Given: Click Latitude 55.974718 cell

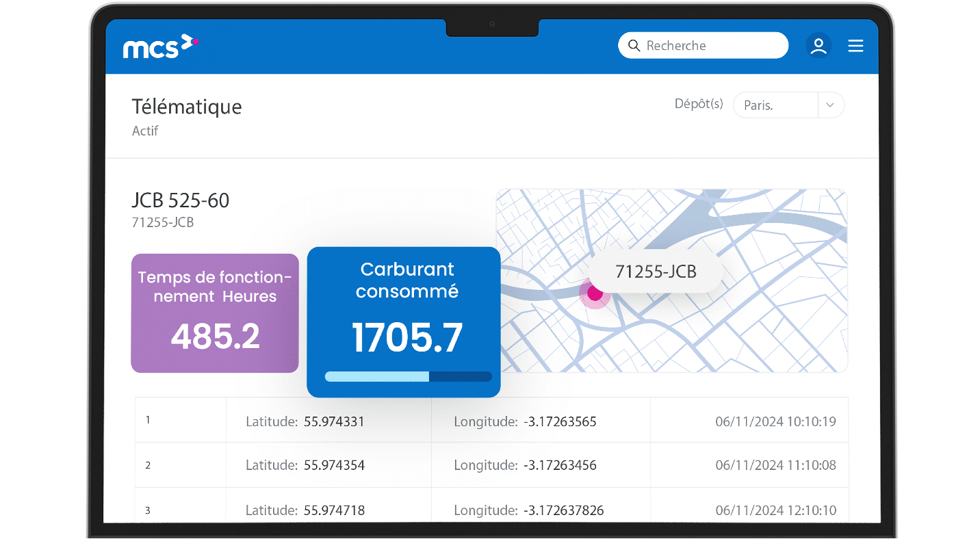Looking at the screenshot, I should (x=328, y=505).
